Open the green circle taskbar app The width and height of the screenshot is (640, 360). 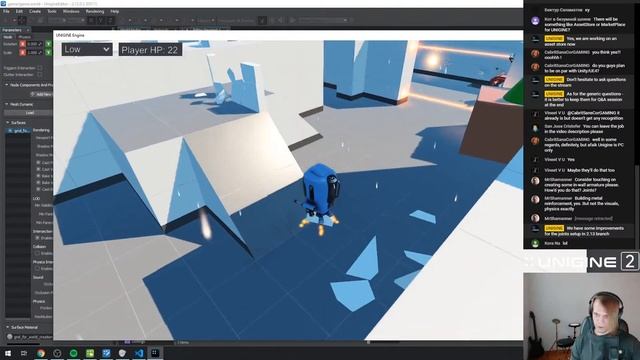(x=73, y=353)
